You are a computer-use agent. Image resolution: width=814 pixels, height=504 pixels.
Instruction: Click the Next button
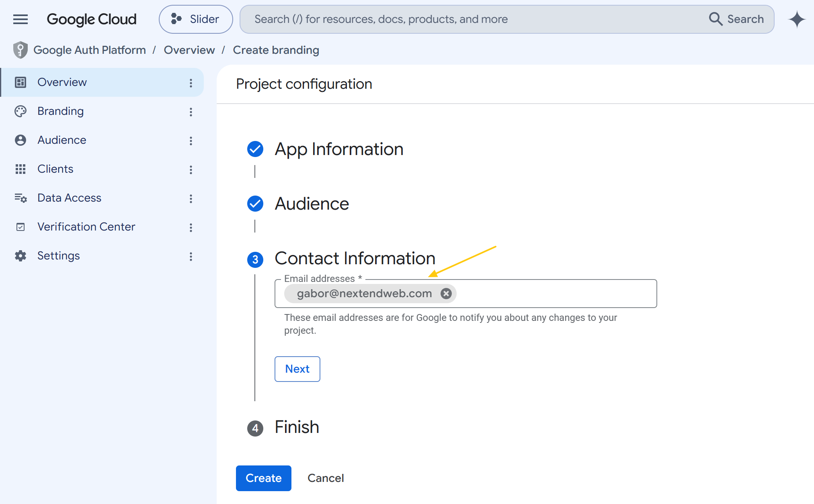(x=297, y=369)
